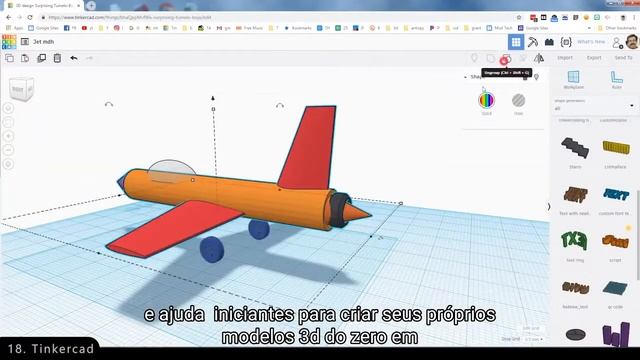Toggle the lock icon in Shape panel
Screen dimensions: 640x360
click(x=525, y=77)
